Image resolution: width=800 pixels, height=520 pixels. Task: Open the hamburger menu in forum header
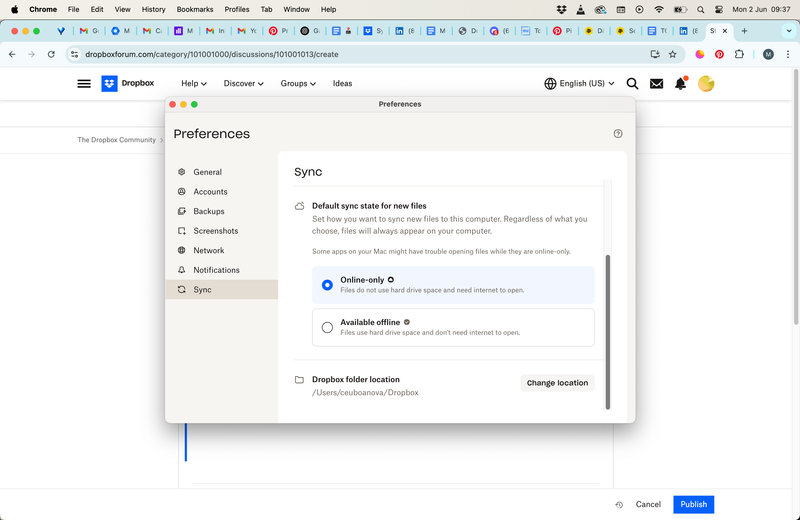point(84,84)
